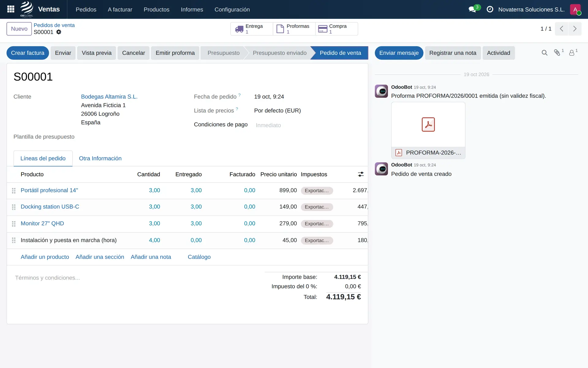Open the Proformas smart button
The width and height of the screenshot is (588, 368).
click(x=294, y=29)
